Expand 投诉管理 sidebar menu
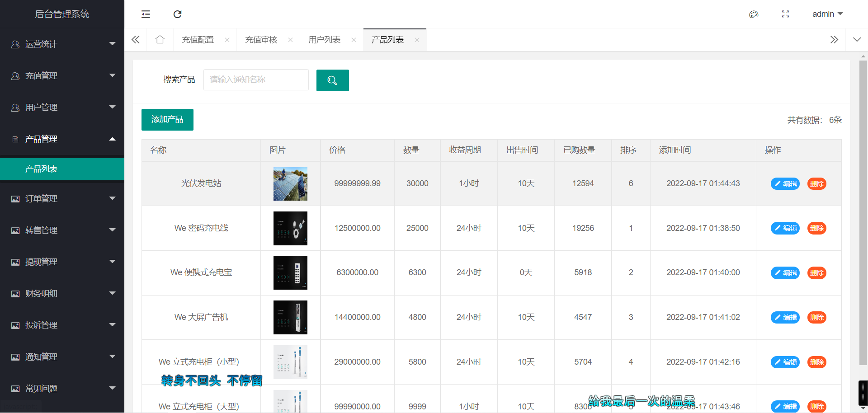 point(62,325)
